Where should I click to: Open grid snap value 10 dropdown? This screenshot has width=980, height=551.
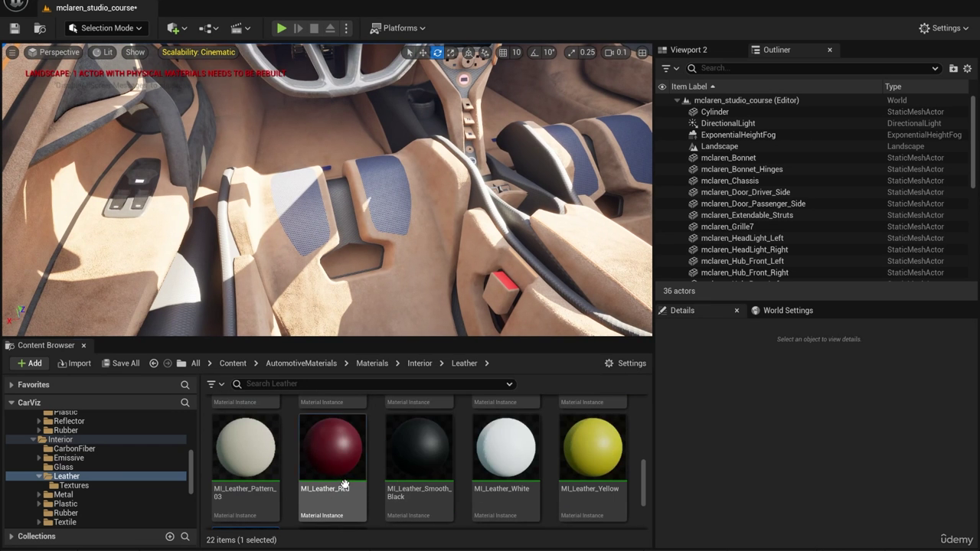(516, 52)
